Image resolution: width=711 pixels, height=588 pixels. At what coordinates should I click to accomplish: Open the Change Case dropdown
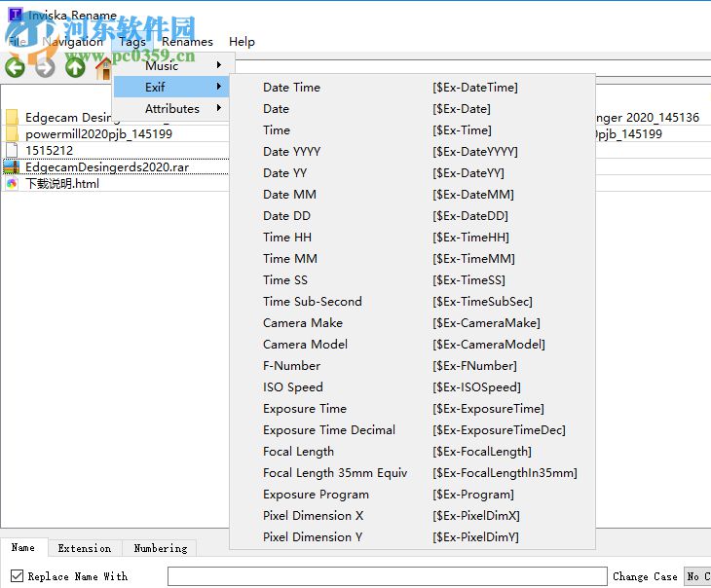(697, 576)
